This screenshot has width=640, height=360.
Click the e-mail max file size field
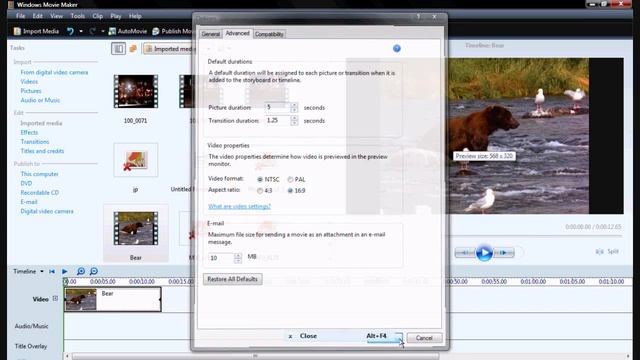[x=221, y=258]
